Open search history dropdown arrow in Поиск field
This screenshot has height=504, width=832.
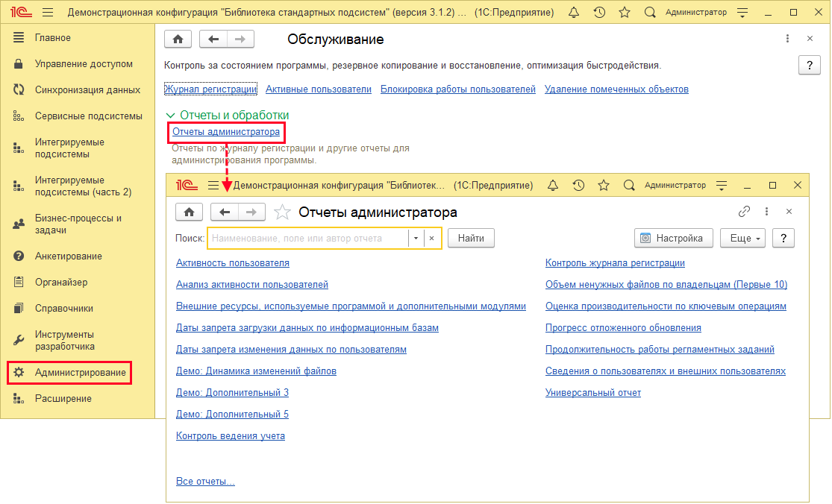pos(416,239)
